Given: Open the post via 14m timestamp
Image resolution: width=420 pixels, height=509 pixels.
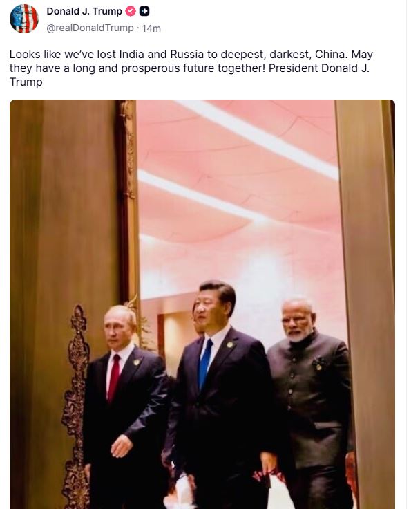Looking at the screenshot, I should click(x=151, y=28).
